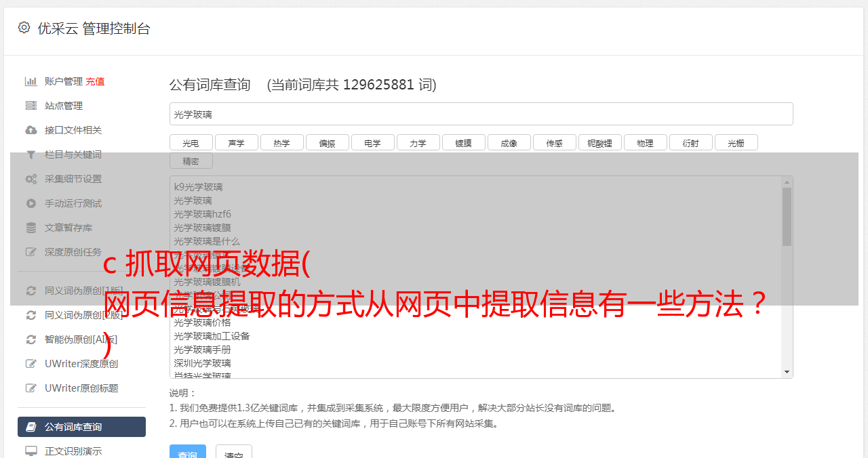Select 光学玻璃加工设备 in results list

[212, 336]
